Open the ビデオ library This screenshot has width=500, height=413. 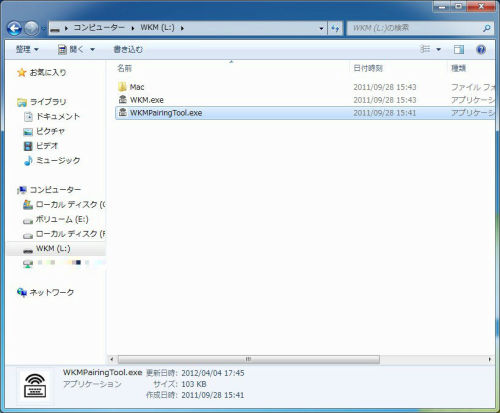[47, 146]
